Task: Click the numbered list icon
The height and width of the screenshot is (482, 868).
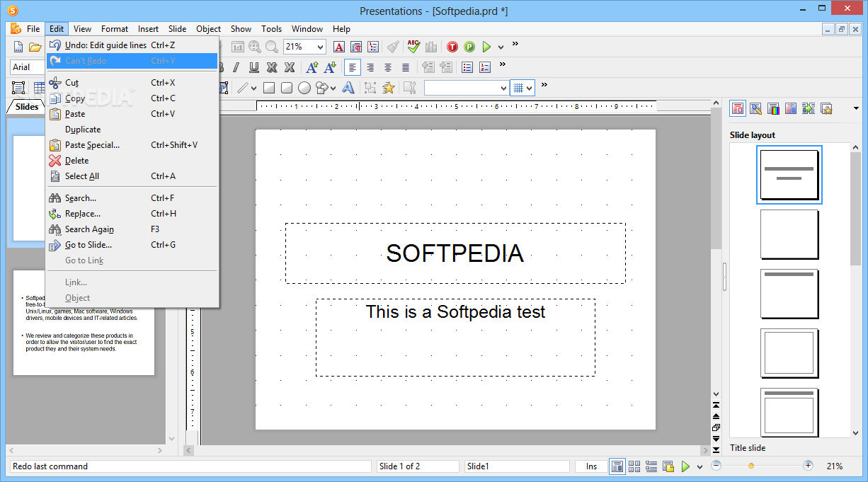Action: 485,67
